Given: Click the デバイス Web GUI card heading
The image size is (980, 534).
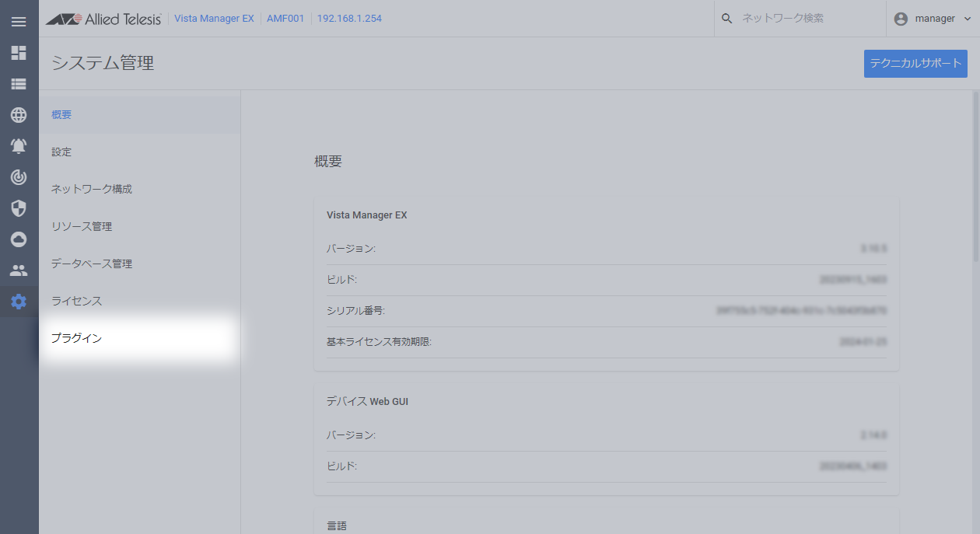Looking at the screenshot, I should tap(367, 402).
